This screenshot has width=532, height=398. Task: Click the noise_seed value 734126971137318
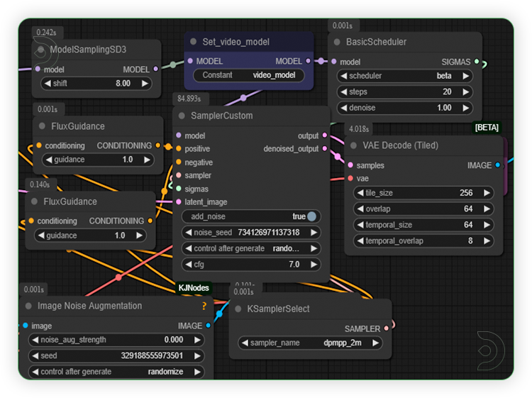click(269, 233)
